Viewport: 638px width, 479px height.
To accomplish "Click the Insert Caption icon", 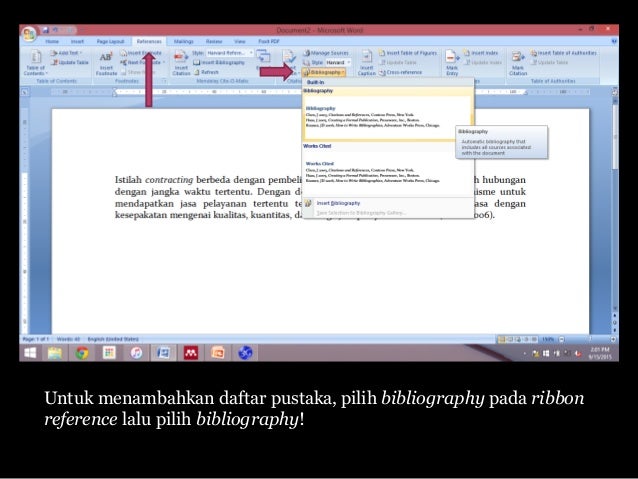I will (x=367, y=63).
